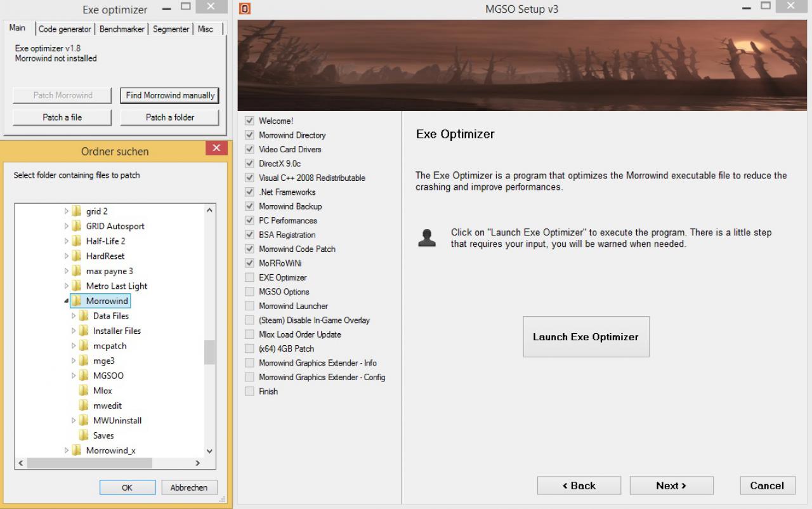Expand the Morrowind_x folder node
Image resolution: width=812 pixels, height=509 pixels.
pyautogui.click(x=67, y=451)
